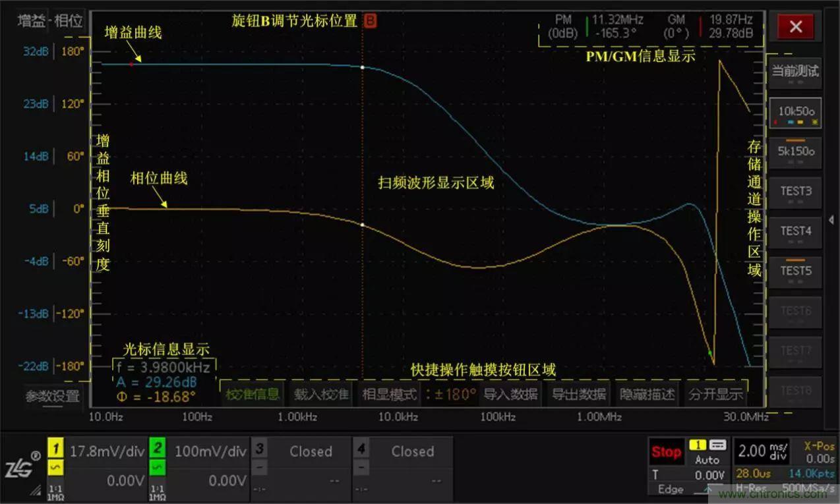The width and height of the screenshot is (840, 504).
Task: Enable 分开显示 mode
Action: pos(718,393)
